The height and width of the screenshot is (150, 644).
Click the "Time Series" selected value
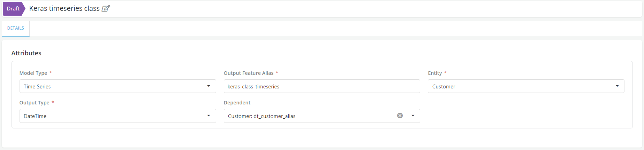(x=37, y=87)
